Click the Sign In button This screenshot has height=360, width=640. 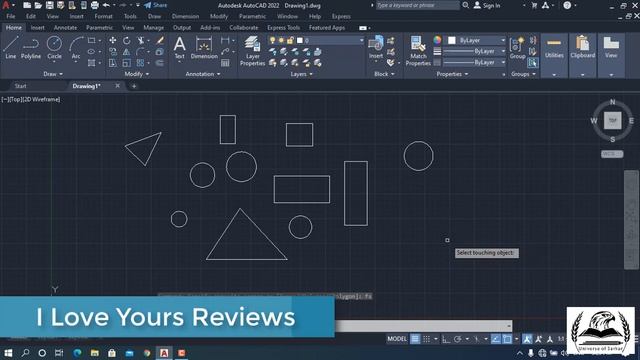coord(487,5)
